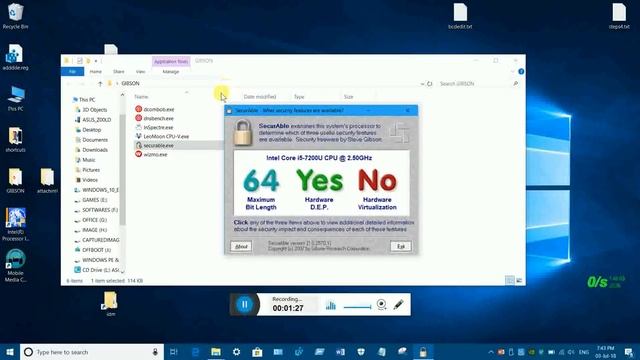This screenshot has height=360, width=640.
Task: Switch to large icons view layout
Action: coord(519,280)
